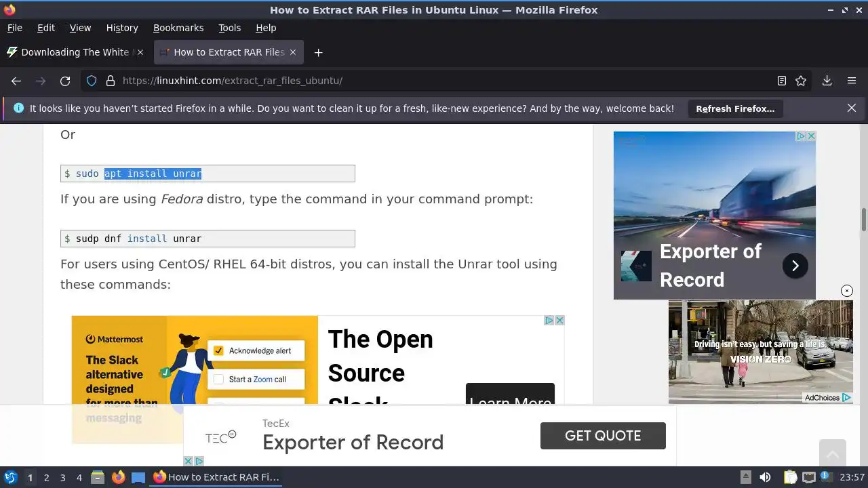Open a new tab with plus button
Image resolution: width=868 pixels, height=488 pixels.
[318, 52]
